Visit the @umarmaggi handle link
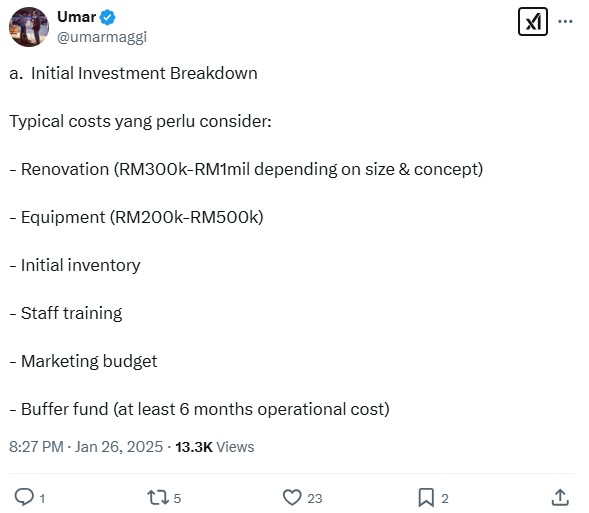Image resolution: width=589 pixels, height=513 pixels. coord(102,37)
